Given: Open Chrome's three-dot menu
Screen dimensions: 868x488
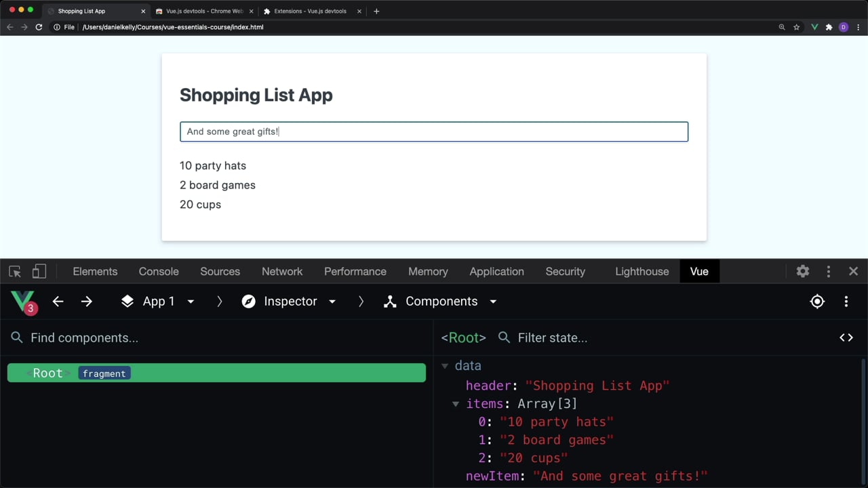Looking at the screenshot, I should click(x=859, y=27).
